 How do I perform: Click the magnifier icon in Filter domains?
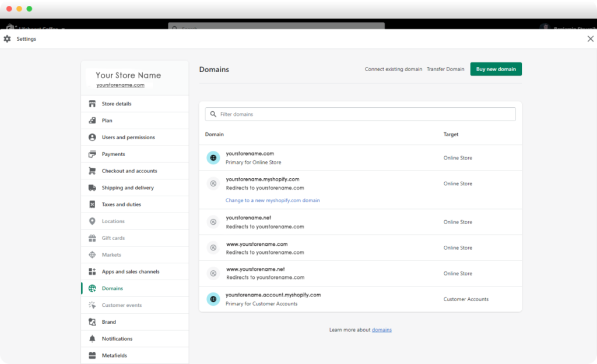pyautogui.click(x=213, y=114)
